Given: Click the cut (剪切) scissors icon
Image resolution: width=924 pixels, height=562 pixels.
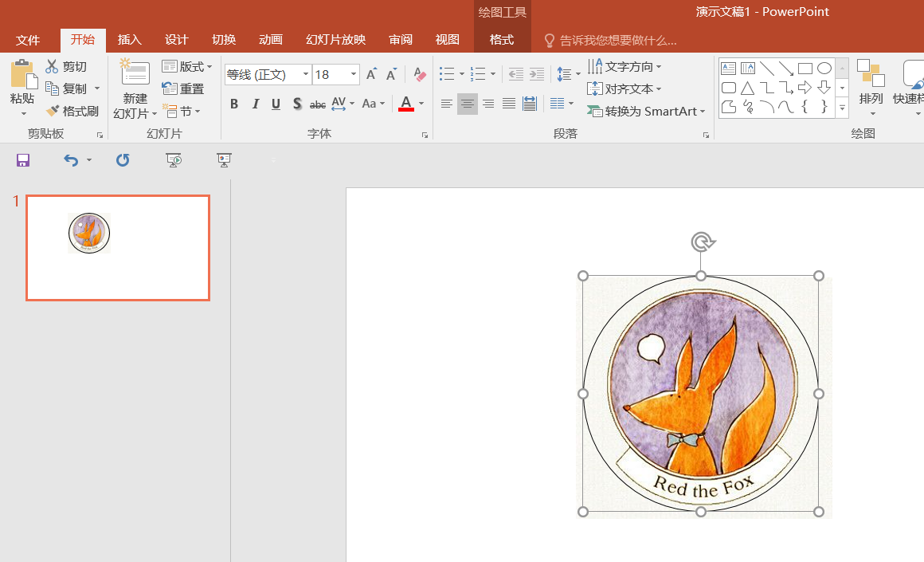Looking at the screenshot, I should tap(53, 67).
